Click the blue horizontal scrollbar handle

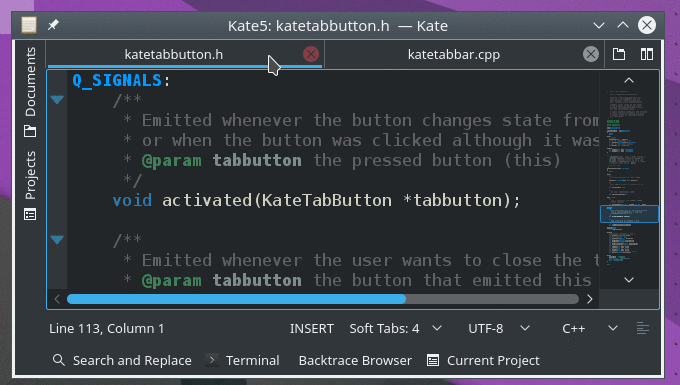[236, 299]
